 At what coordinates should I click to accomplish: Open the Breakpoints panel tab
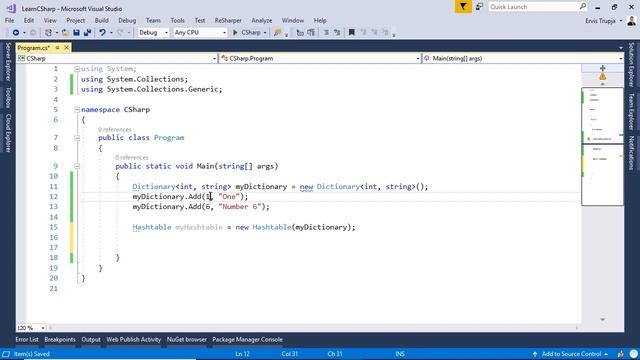60,340
